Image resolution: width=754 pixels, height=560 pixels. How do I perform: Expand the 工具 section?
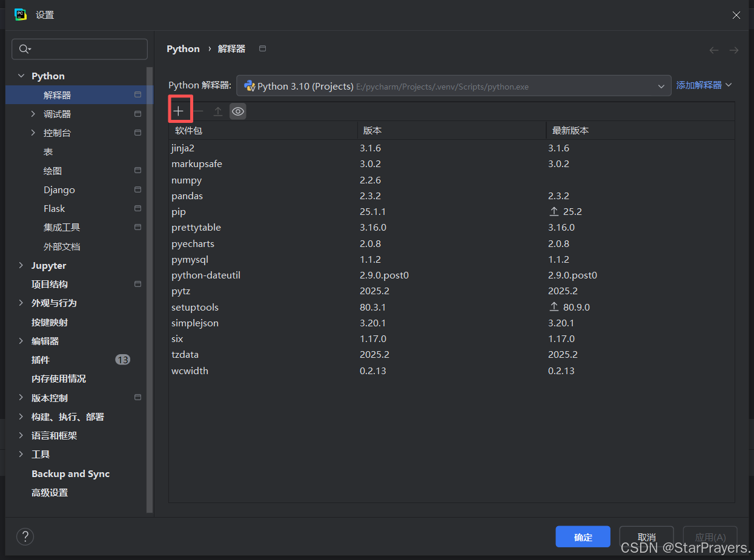point(21,454)
